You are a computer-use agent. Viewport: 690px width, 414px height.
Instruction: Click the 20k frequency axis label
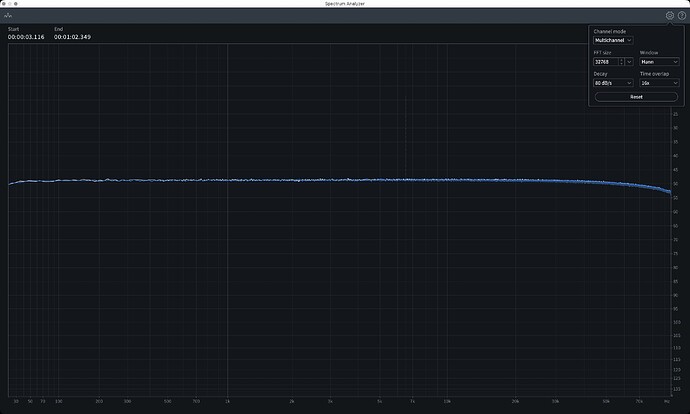tap(515, 401)
